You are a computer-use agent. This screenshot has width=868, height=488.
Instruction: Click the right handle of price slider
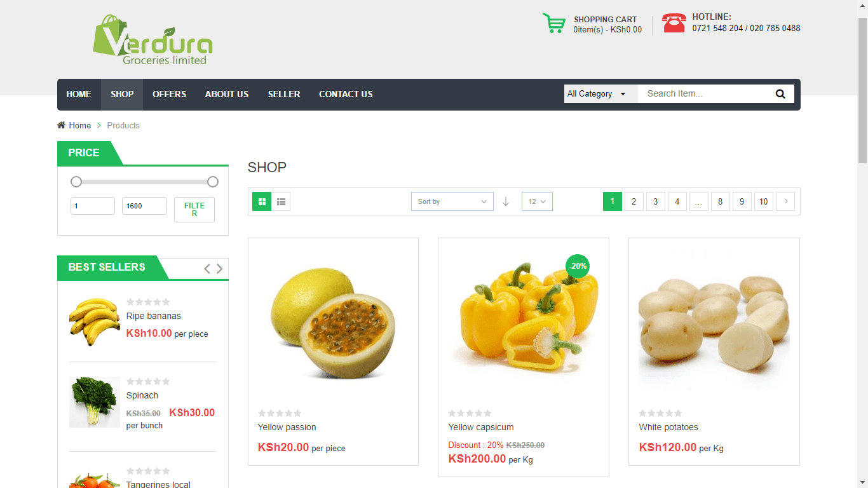tap(213, 182)
